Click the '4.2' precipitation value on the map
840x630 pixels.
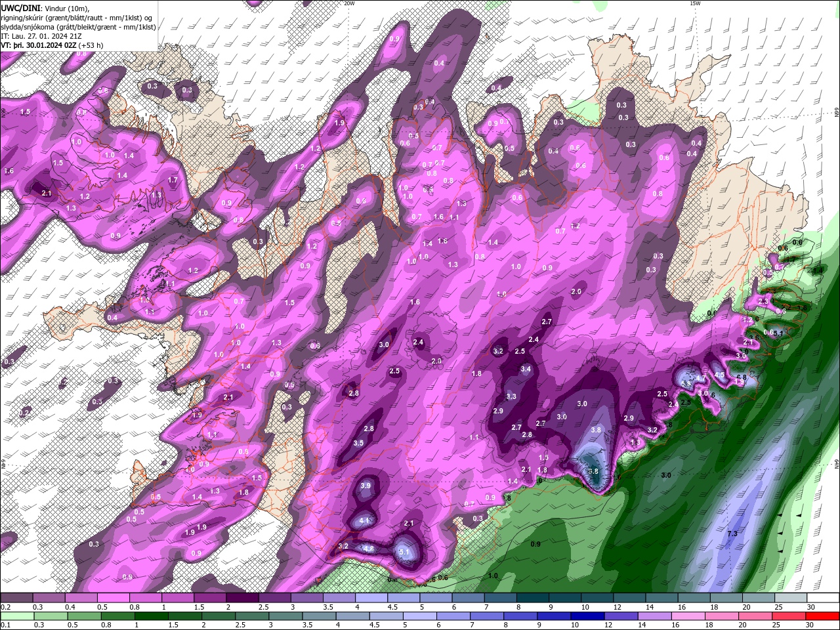pyautogui.click(x=368, y=549)
